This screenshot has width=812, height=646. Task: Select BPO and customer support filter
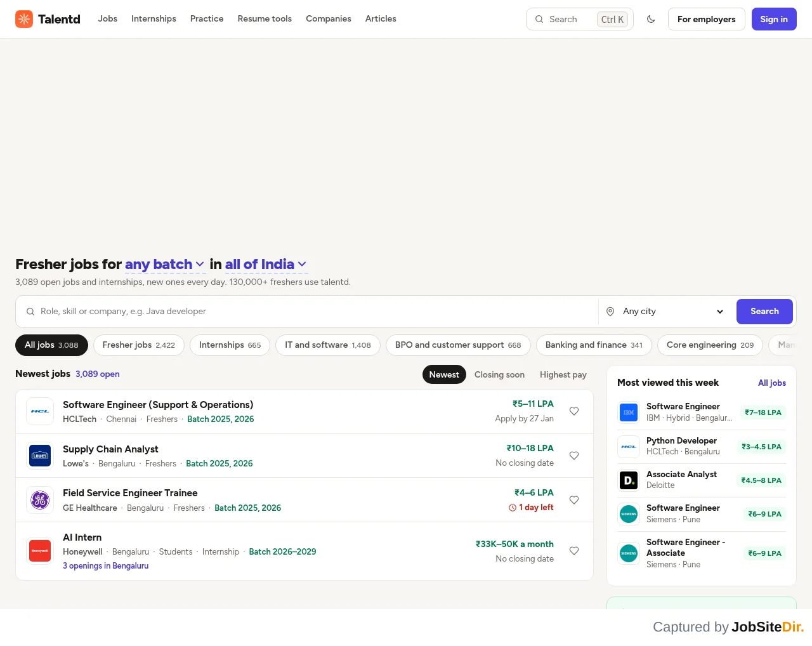458,345
